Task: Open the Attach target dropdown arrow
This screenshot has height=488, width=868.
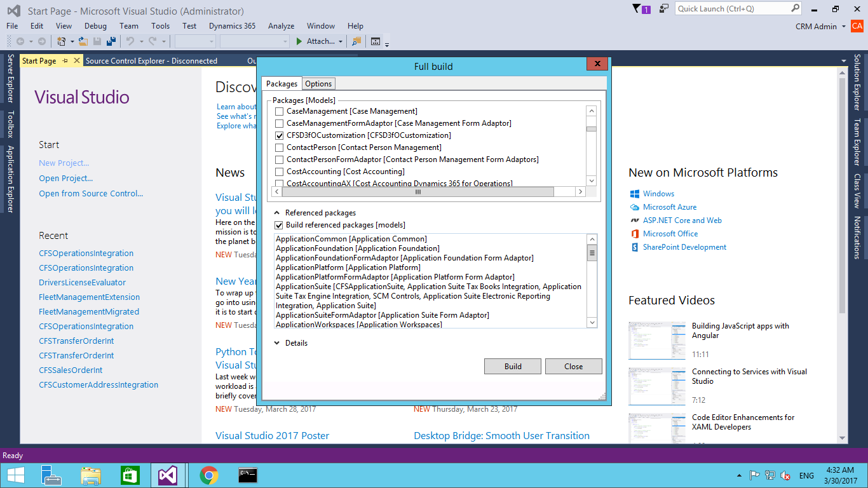Action: point(341,42)
